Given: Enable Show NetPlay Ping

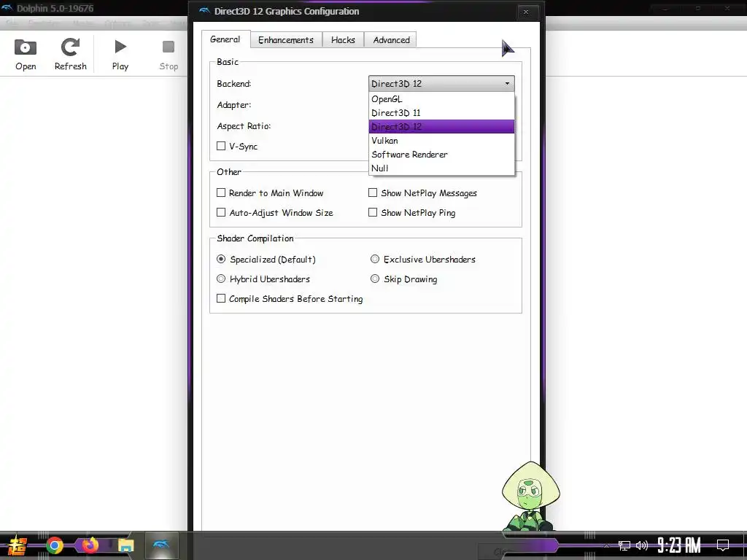Looking at the screenshot, I should [373, 212].
